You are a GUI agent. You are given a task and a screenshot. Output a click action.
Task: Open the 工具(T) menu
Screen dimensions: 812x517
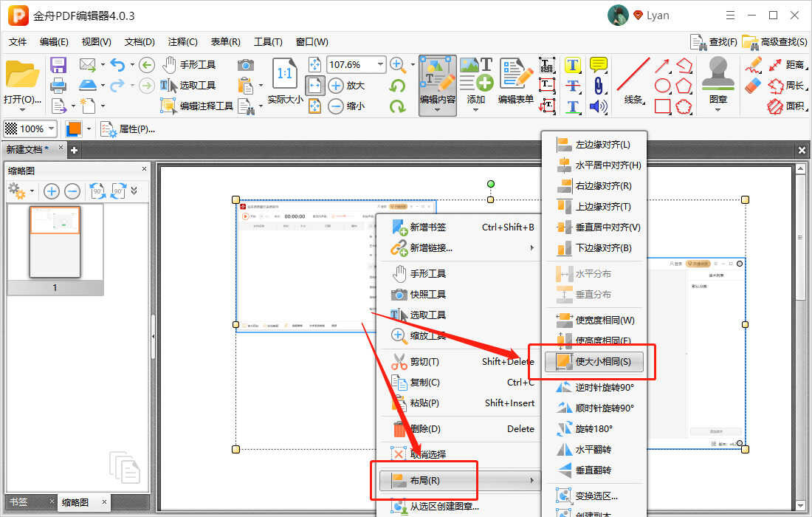pos(268,42)
